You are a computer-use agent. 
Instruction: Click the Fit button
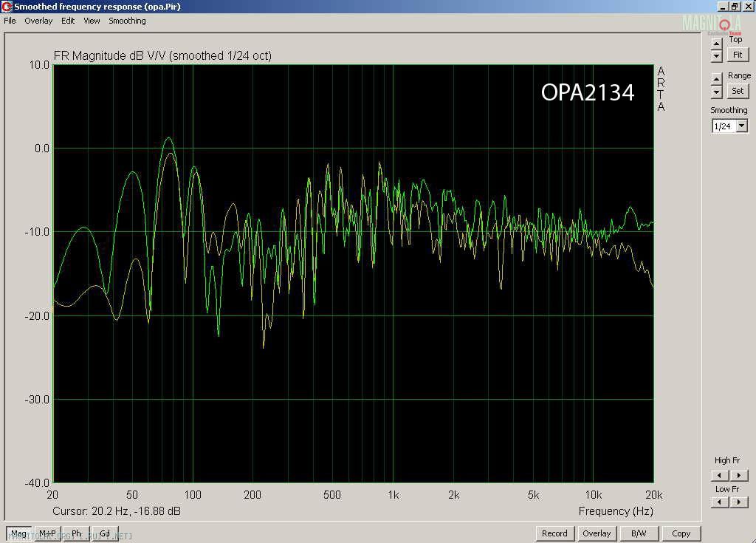(738, 55)
